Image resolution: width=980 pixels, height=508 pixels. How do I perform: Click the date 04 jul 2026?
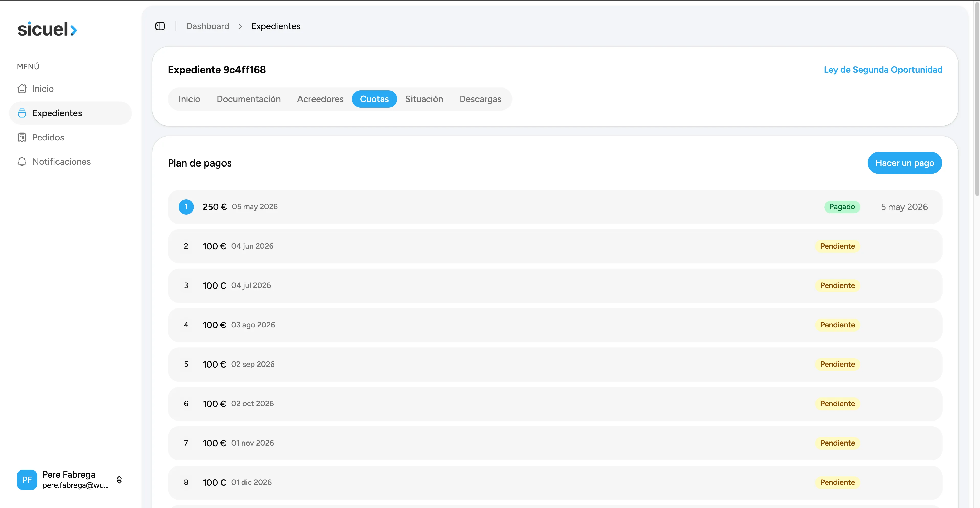(251, 285)
